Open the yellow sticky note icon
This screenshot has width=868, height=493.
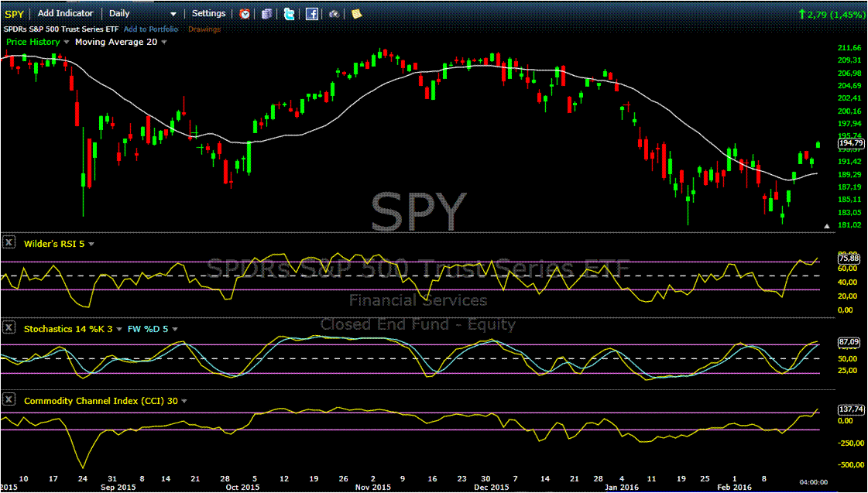tap(356, 14)
